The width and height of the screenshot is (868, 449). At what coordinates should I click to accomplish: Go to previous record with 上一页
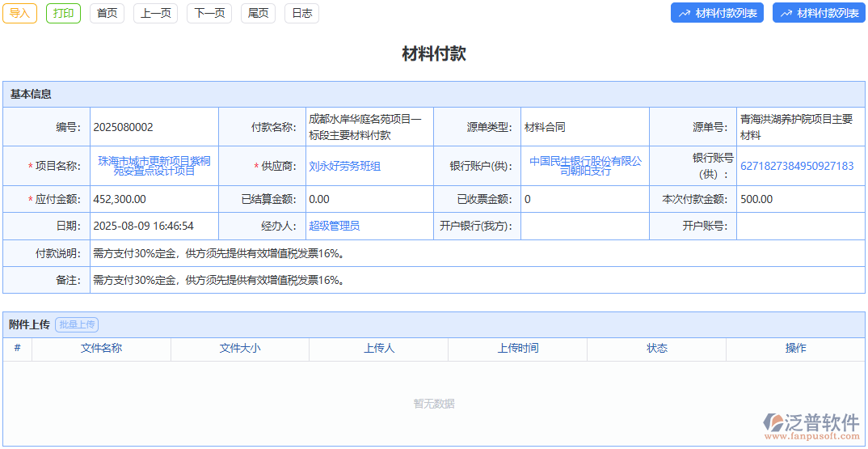tap(155, 13)
